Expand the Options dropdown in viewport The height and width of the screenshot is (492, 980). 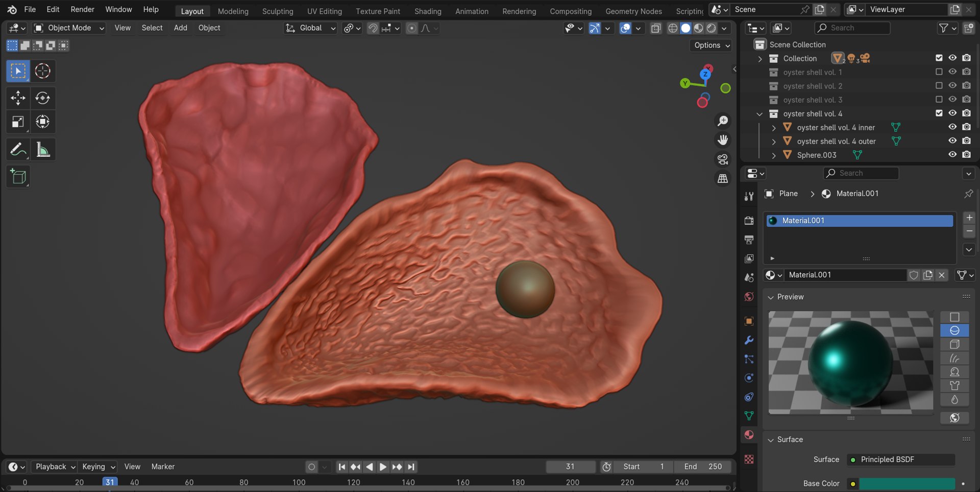pos(712,45)
